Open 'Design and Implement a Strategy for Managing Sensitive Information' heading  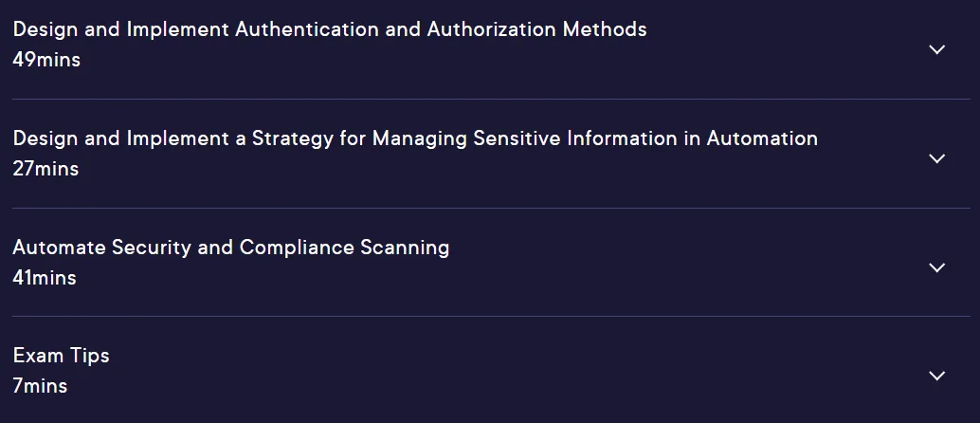tap(415, 138)
